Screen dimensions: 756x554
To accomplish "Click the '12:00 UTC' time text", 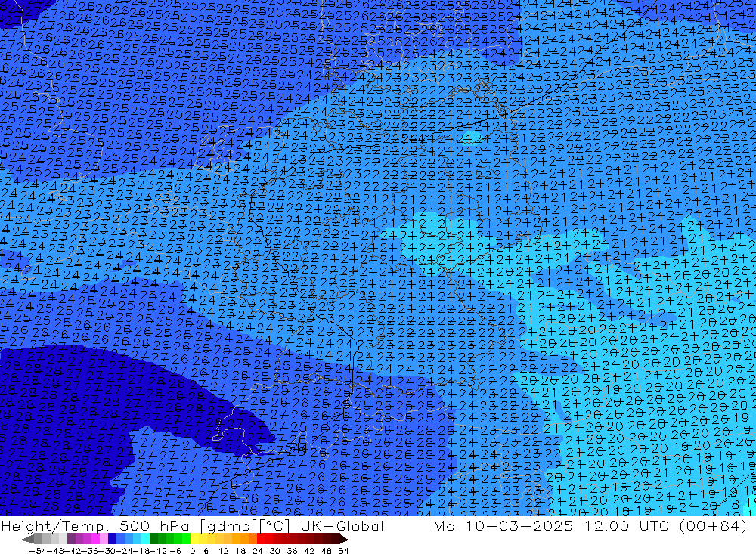I will [626, 525].
